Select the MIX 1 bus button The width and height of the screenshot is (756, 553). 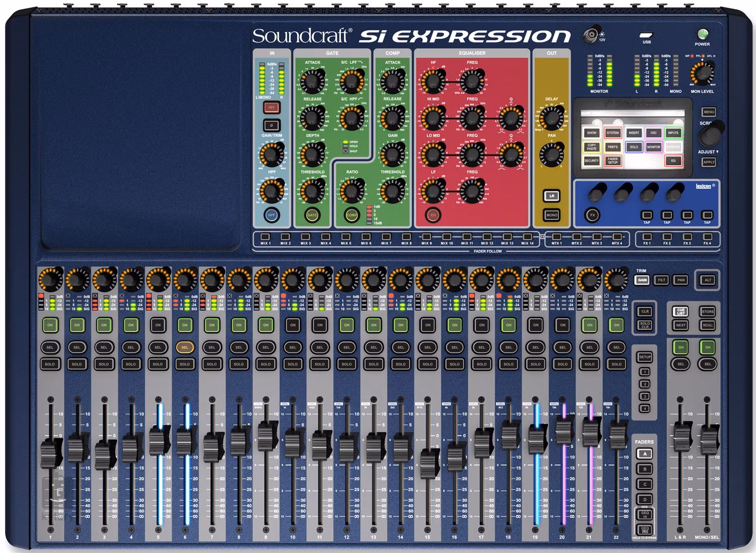tap(265, 237)
